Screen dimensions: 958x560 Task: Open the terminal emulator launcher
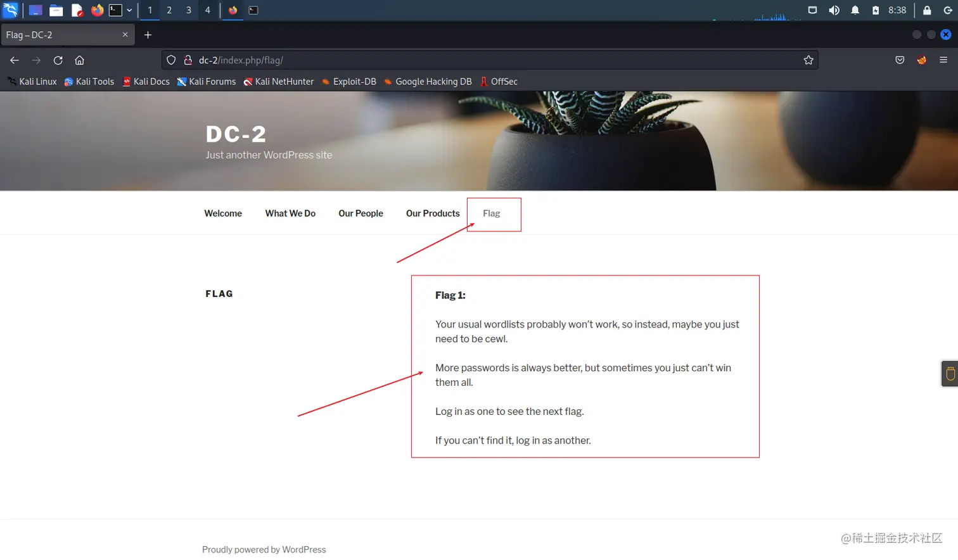tap(115, 10)
